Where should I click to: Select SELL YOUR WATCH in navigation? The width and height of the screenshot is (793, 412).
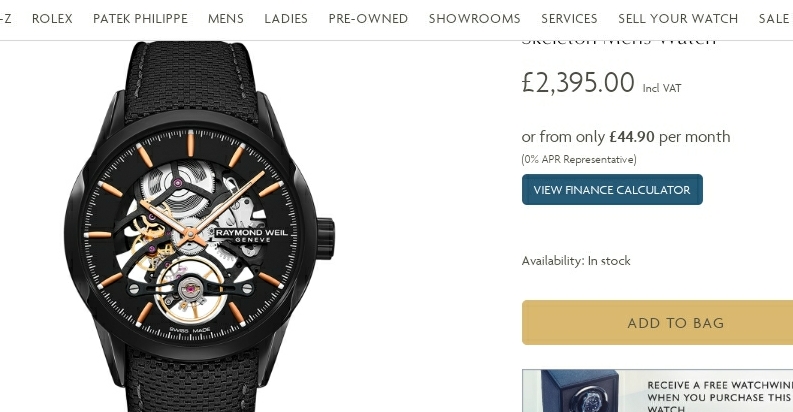(x=678, y=19)
